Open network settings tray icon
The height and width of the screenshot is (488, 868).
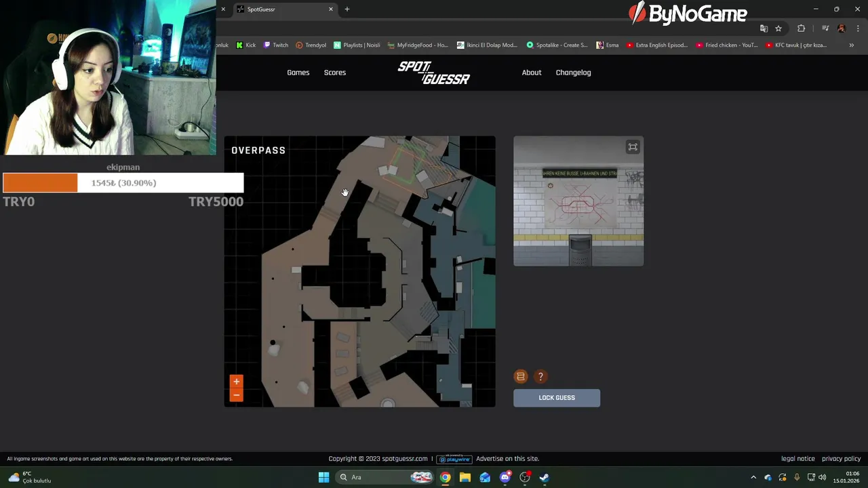click(811, 477)
